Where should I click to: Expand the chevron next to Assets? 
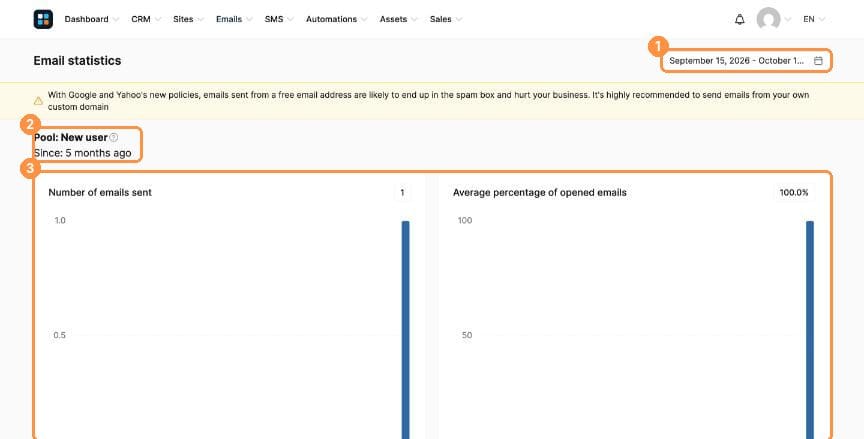414,20
